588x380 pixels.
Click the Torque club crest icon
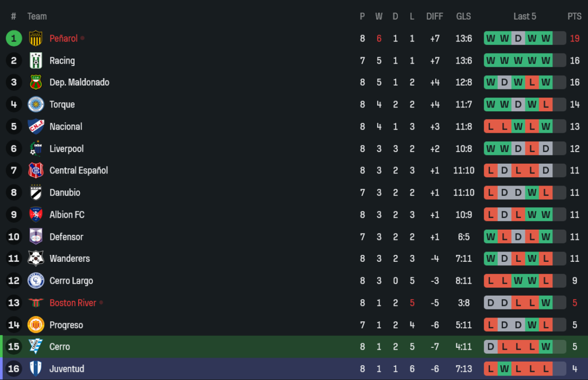coord(36,104)
